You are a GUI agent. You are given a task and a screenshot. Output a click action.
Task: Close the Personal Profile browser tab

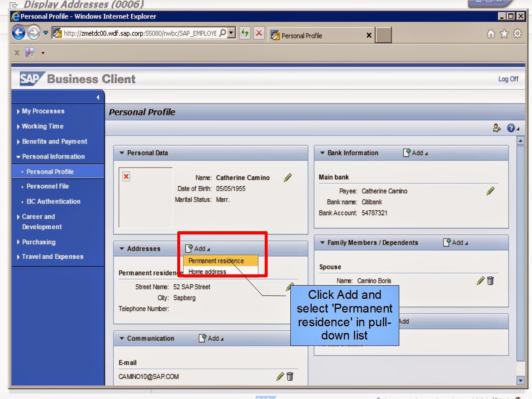[x=369, y=35]
